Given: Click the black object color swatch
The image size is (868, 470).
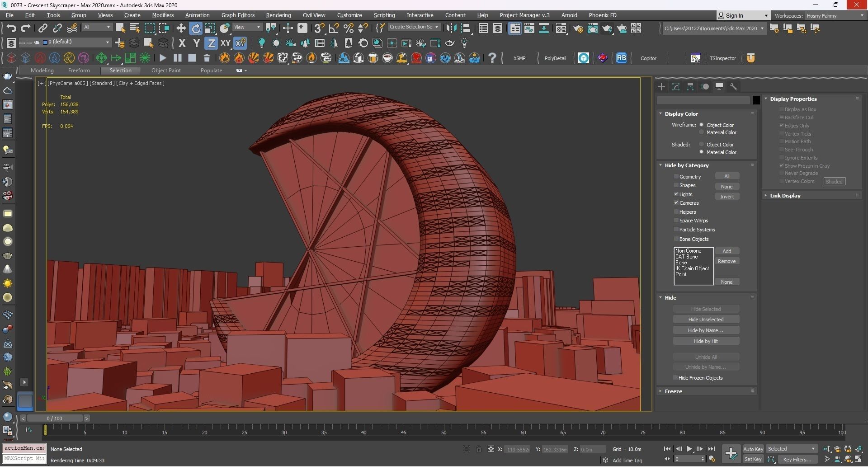Looking at the screenshot, I should [756, 100].
